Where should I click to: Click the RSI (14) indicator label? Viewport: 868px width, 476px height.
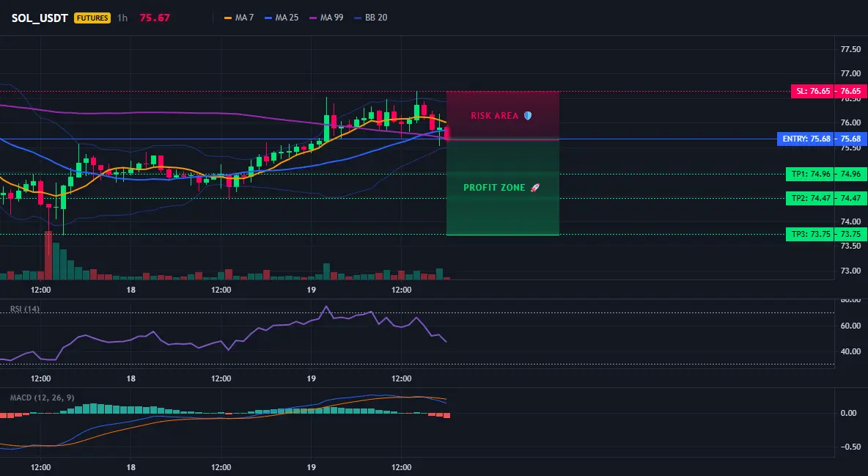click(25, 309)
